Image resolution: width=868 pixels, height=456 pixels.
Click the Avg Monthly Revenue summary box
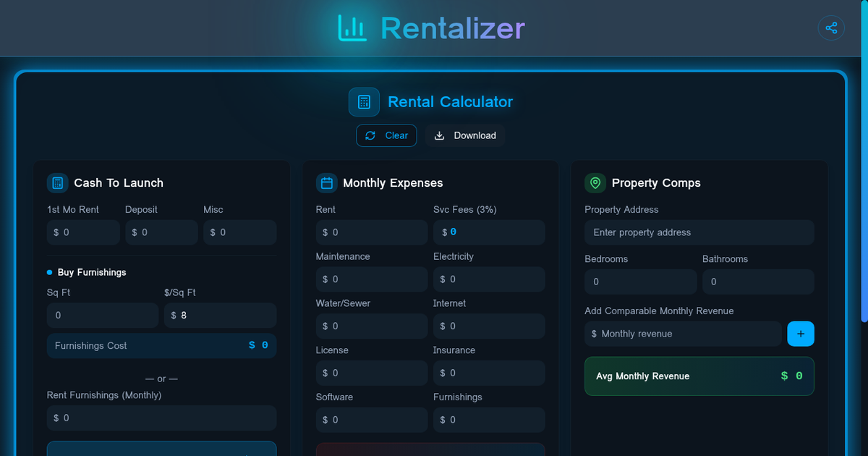pyautogui.click(x=699, y=376)
